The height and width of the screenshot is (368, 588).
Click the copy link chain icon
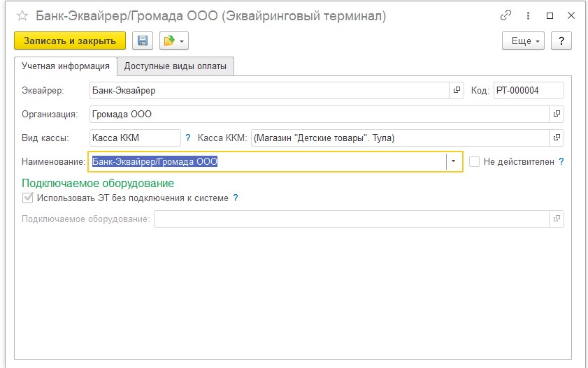point(505,15)
